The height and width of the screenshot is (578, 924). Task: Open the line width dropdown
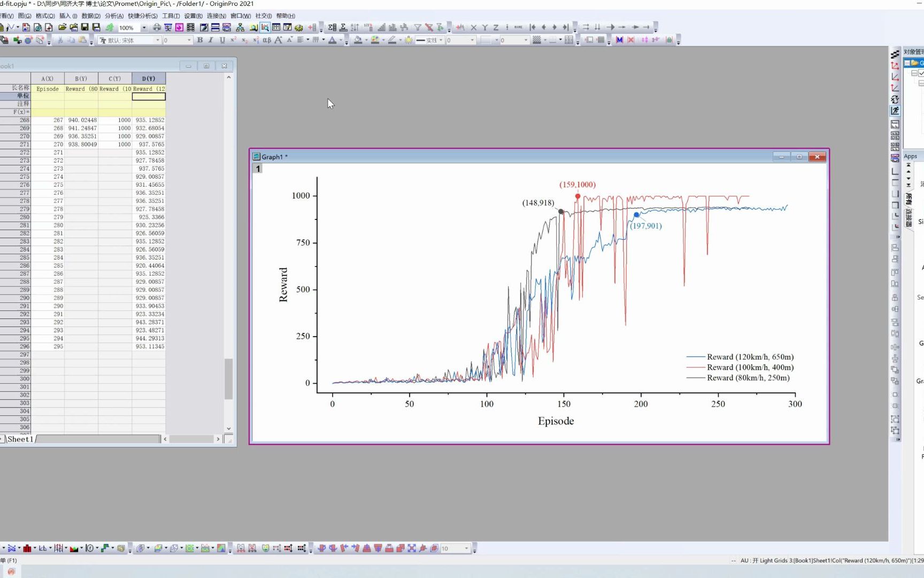pos(472,40)
